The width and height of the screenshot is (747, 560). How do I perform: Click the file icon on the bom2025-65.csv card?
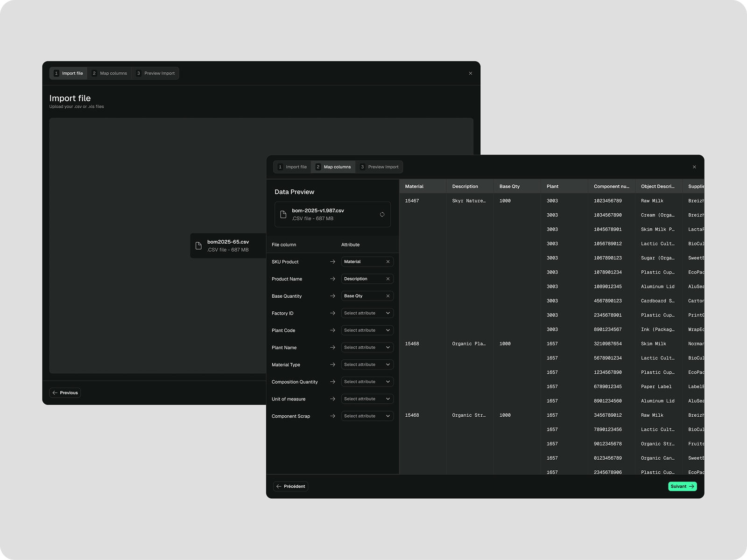click(198, 245)
